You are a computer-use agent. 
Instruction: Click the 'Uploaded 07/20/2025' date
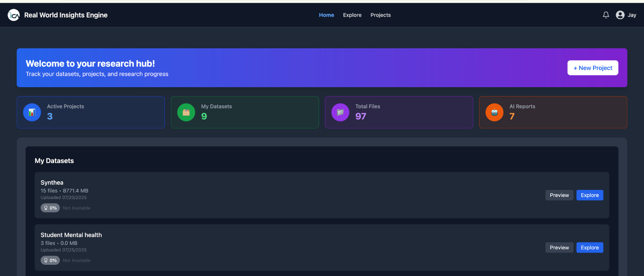[64, 197]
